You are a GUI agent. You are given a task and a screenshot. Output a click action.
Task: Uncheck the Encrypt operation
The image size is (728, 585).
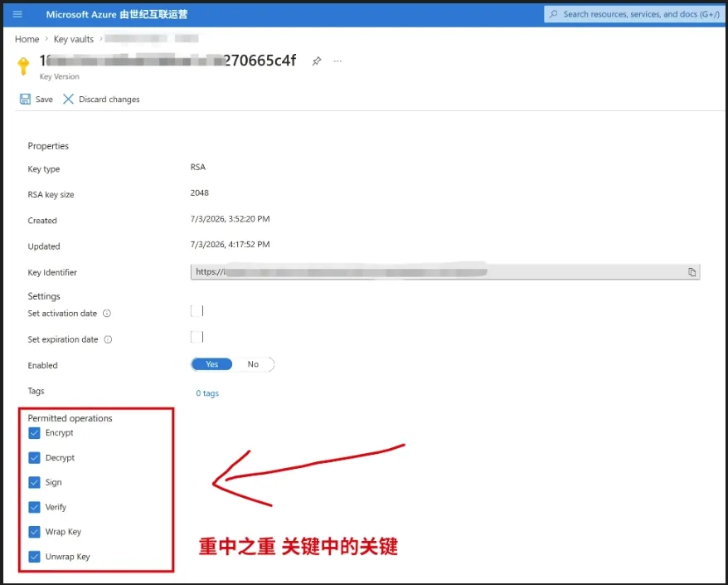point(34,433)
